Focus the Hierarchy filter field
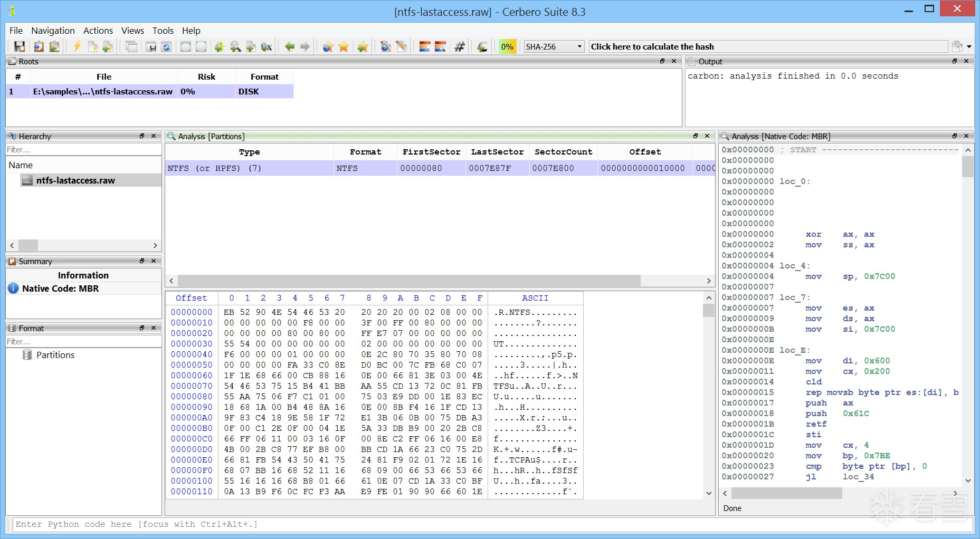Viewport: 980px width, 539px height. pos(83,150)
